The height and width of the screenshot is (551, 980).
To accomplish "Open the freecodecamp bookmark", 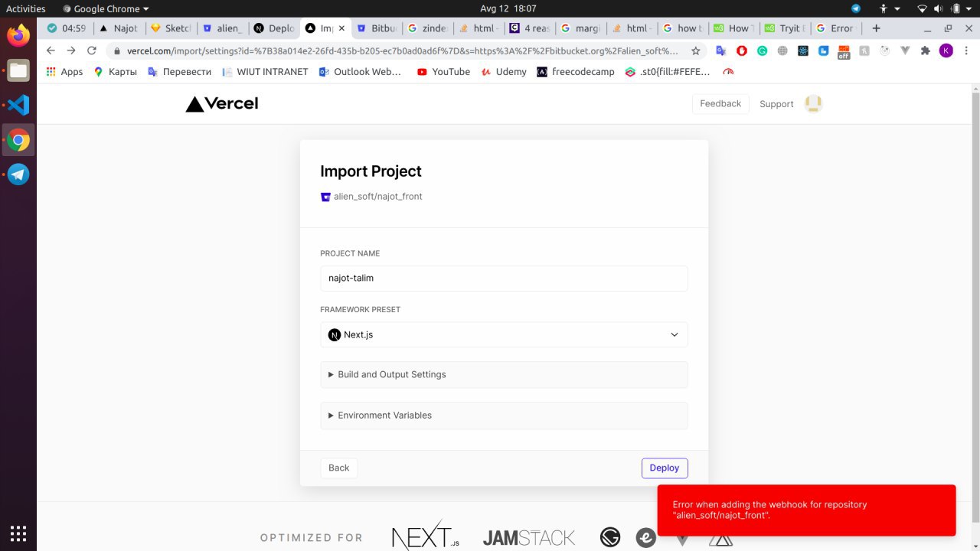I will pos(576,71).
